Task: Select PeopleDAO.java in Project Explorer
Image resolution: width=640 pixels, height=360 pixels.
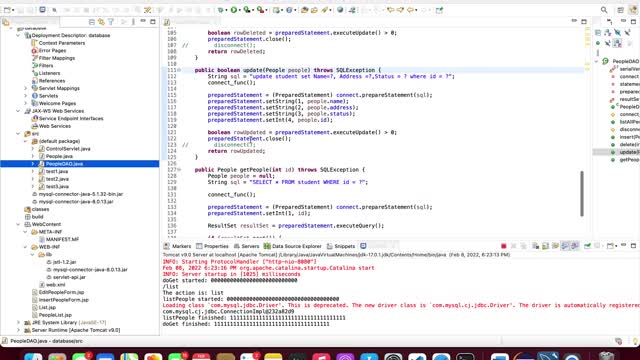Action: click(64, 164)
